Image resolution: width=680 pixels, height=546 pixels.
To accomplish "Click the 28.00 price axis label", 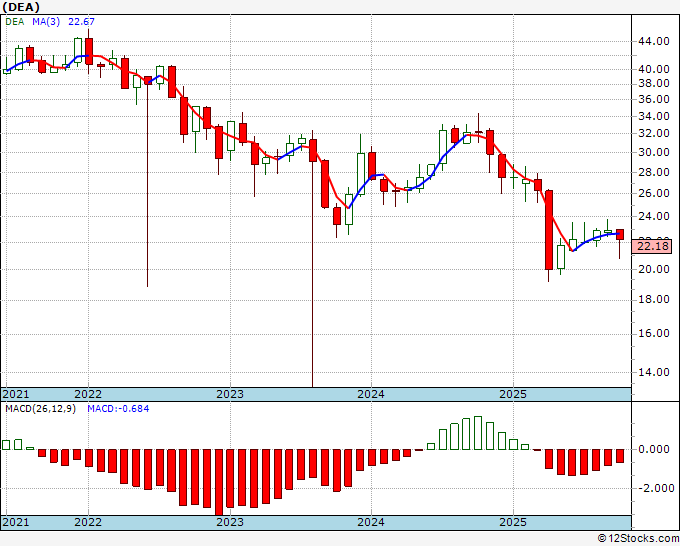I will click(654, 172).
